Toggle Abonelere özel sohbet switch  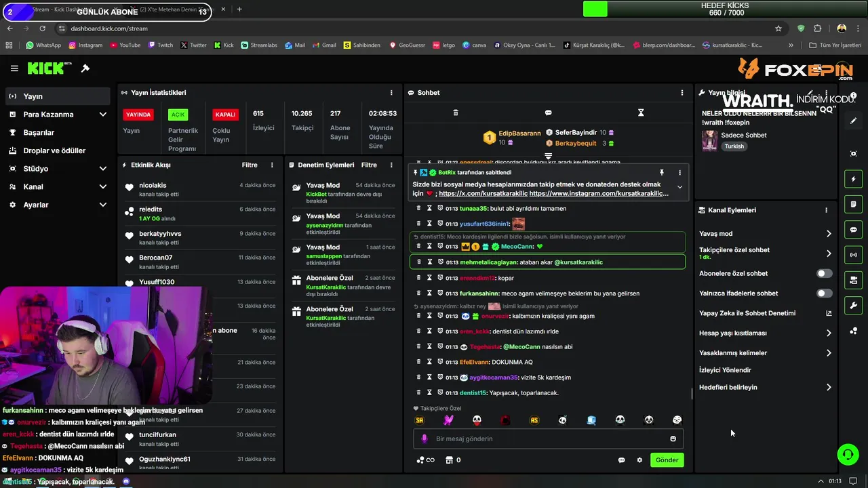click(825, 273)
